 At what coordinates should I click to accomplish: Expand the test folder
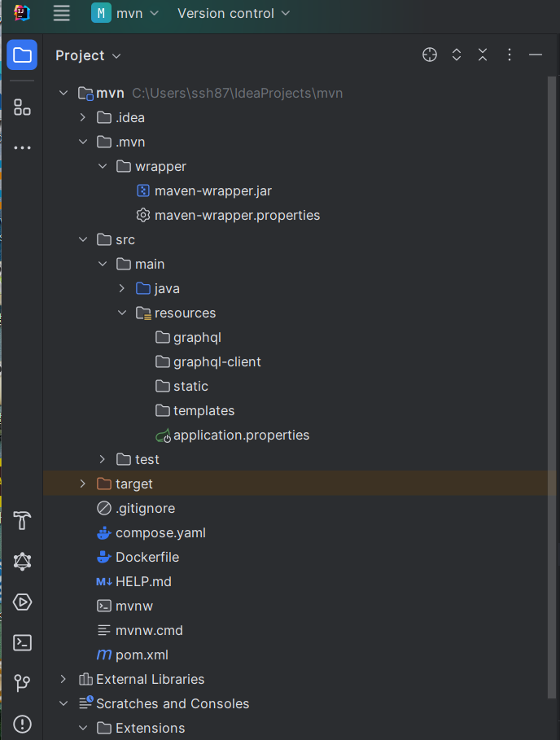click(103, 459)
